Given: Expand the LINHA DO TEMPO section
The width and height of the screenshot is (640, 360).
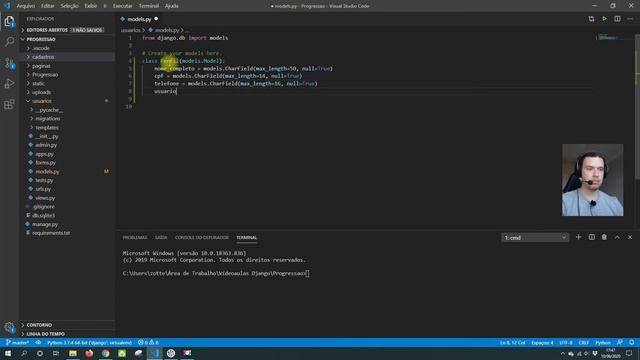Looking at the screenshot, I should [x=45, y=334].
